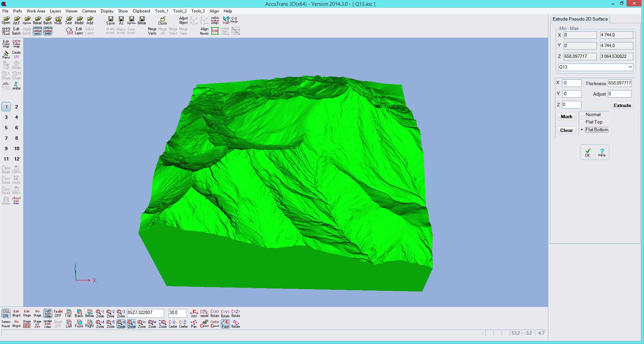Click the Open file toolbar icon

coord(6,21)
